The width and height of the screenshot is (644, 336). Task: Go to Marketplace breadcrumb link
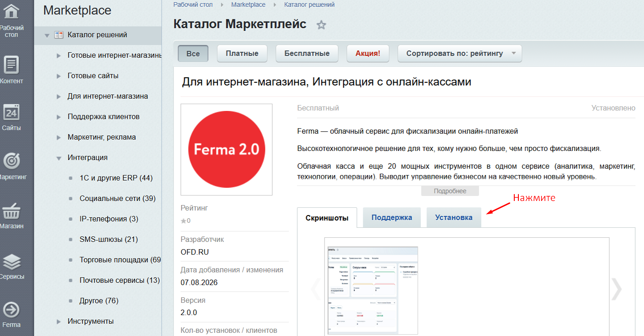coord(248,5)
